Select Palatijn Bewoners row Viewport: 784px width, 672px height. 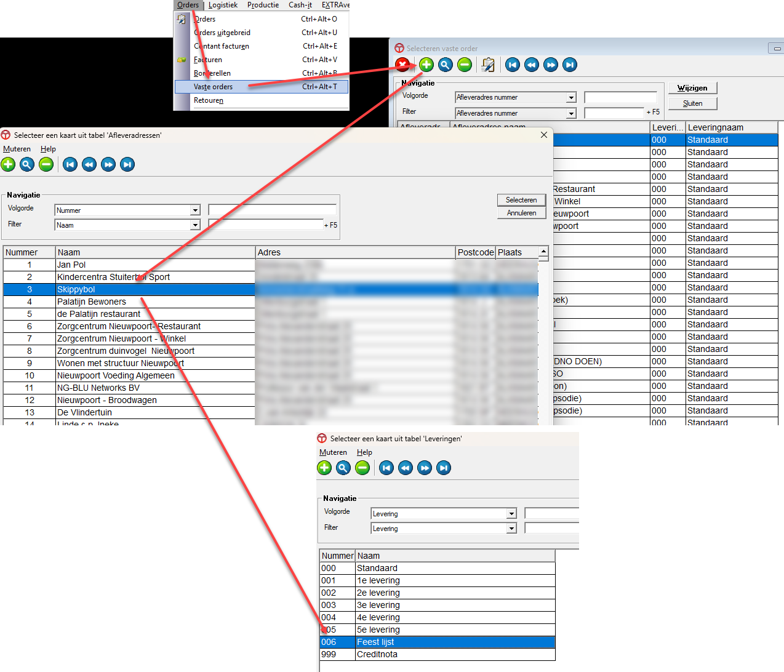coord(271,302)
